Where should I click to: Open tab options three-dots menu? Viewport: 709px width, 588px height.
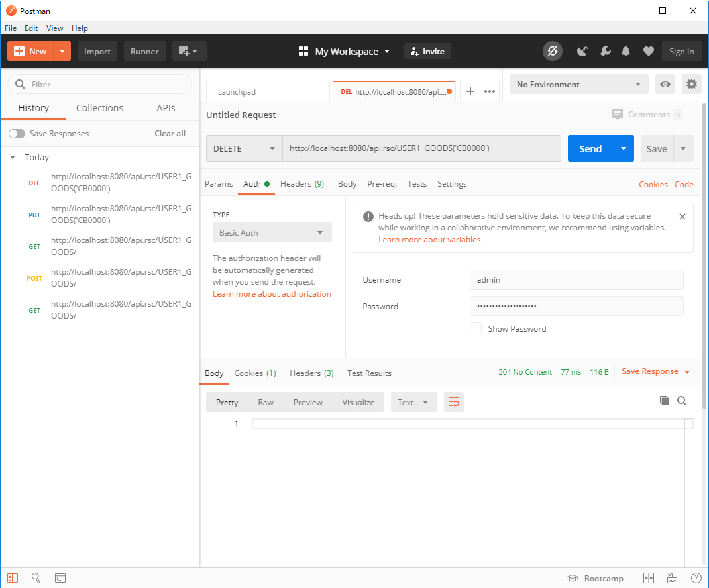490,91
